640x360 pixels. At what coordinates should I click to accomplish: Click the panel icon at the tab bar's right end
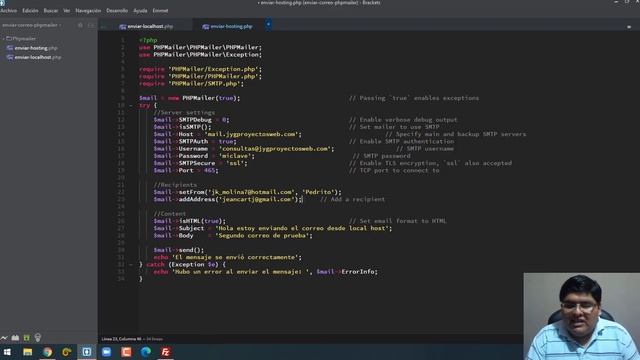[629, 27]
